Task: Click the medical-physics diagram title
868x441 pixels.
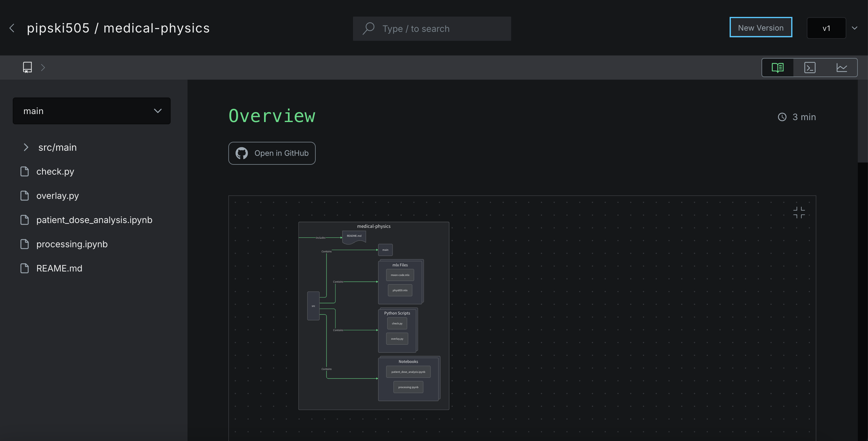Action: click(374, 226)
